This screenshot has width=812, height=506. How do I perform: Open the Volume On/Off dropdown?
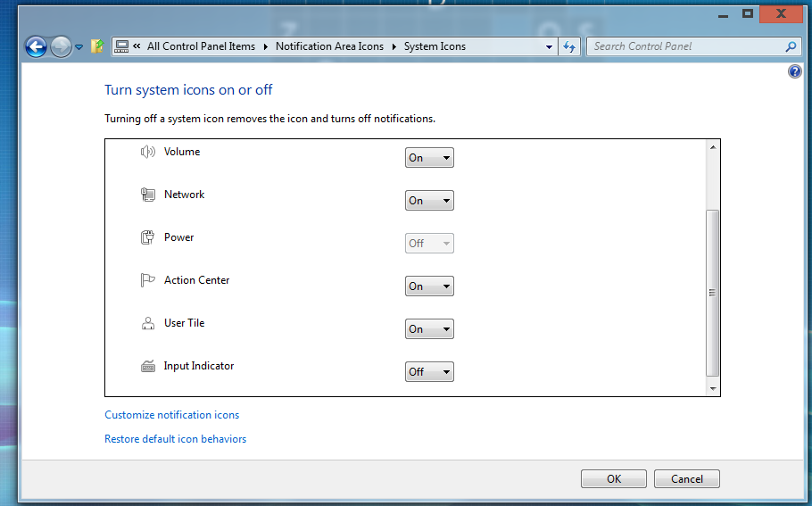click(429, 158)
